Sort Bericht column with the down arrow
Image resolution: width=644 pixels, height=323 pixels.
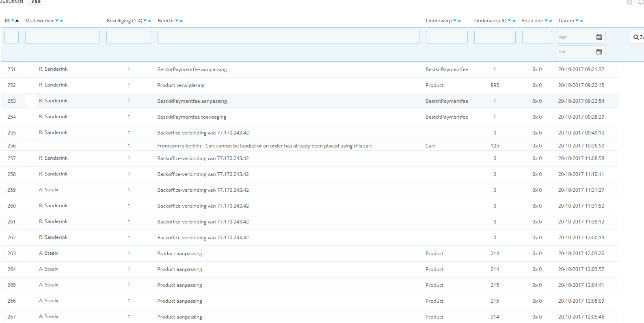click(x=177, y=21)
